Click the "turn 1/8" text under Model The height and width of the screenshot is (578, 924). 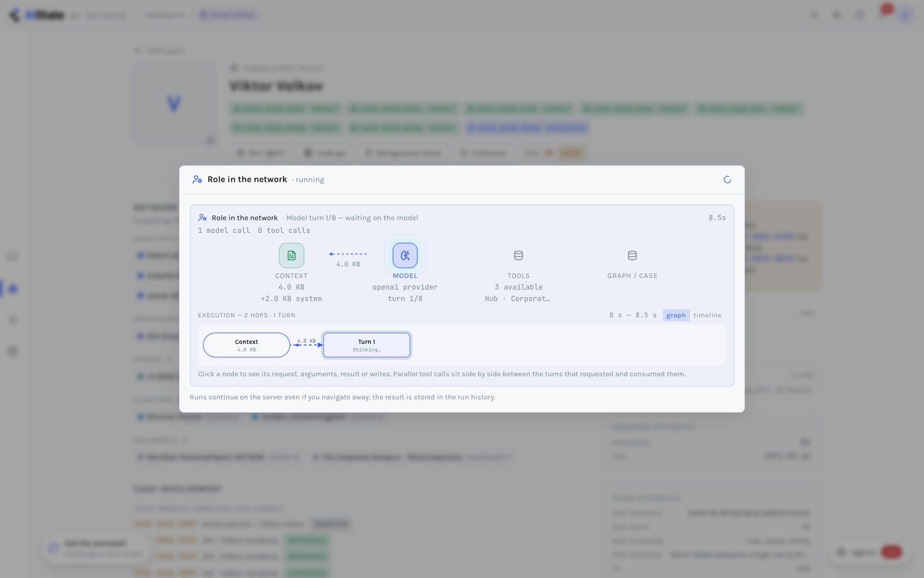405,299
